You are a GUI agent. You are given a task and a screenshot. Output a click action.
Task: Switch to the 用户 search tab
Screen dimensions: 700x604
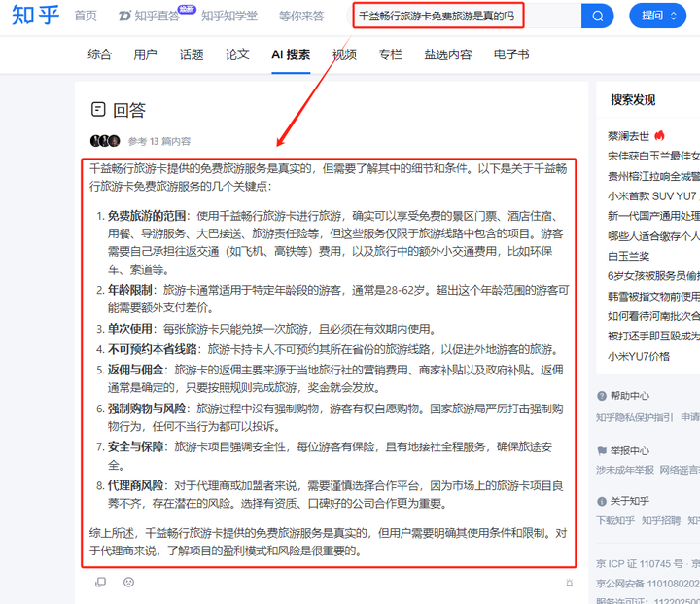tap(146, 54)
